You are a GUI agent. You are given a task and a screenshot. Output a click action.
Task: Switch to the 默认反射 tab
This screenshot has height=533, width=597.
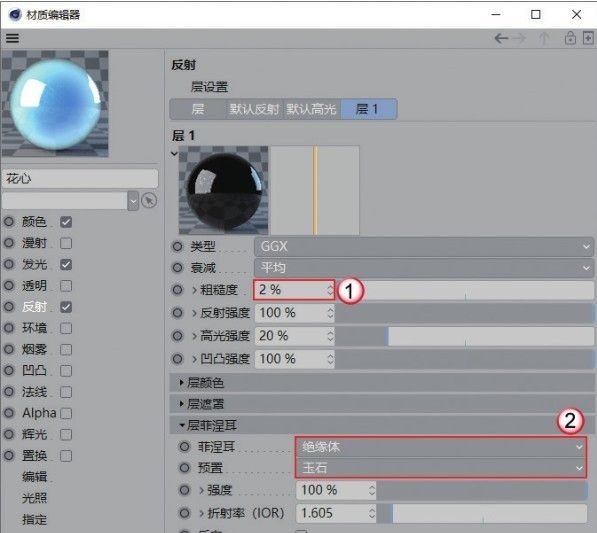click(254, 109)
